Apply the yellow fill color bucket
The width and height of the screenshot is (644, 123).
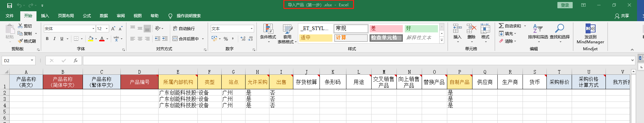click(x=91, y=39)
